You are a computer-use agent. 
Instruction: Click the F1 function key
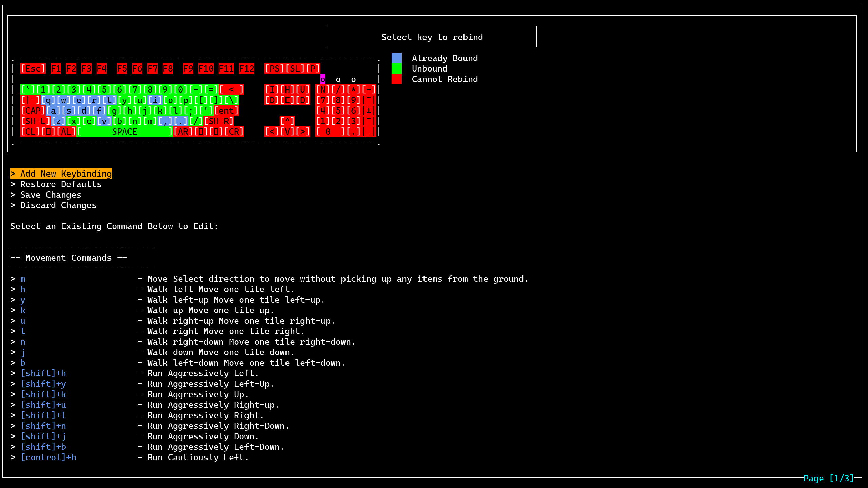point(56,68)
